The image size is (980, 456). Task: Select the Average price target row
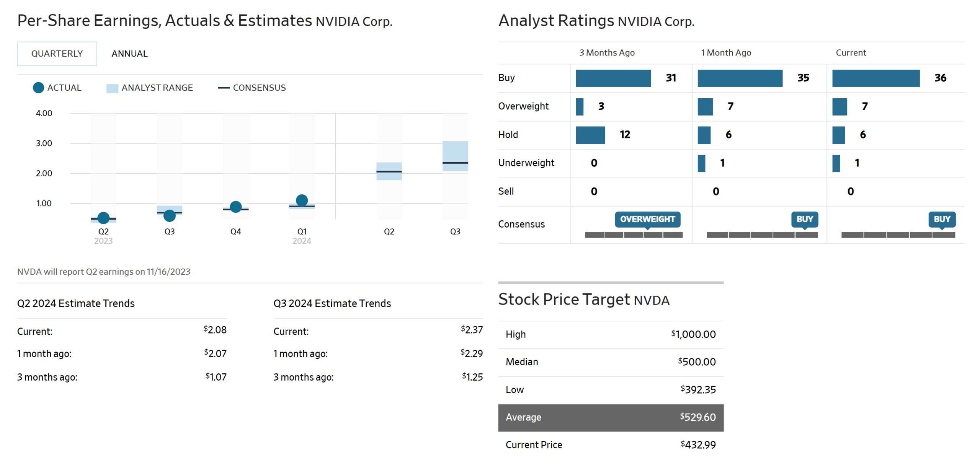[x=611, y=417]
